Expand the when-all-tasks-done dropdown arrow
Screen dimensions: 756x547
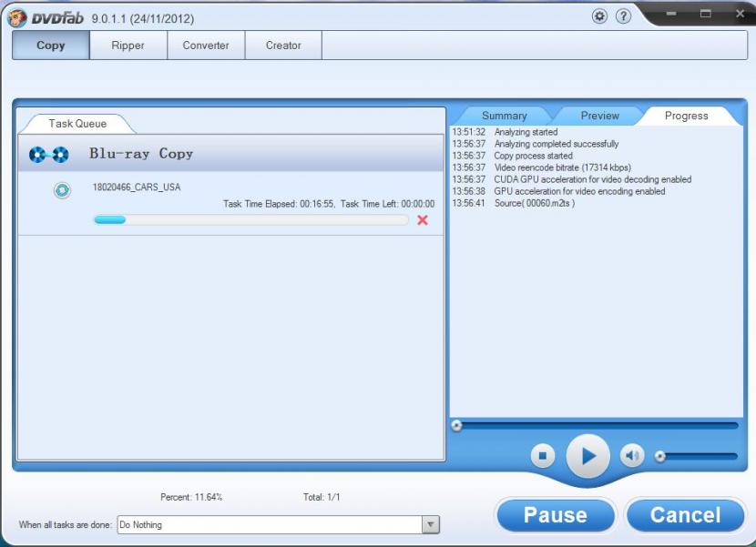pyautogui.click(x=431, y=524)
